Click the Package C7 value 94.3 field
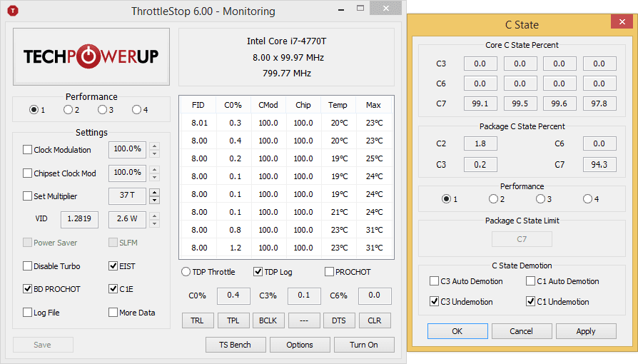Image resolution: width=638 pixels, height=364 pixels. tap(599, 164)
